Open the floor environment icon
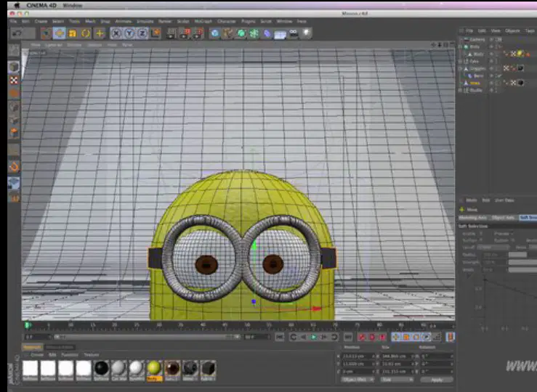The image size is (537, 392). coord(280,34)
